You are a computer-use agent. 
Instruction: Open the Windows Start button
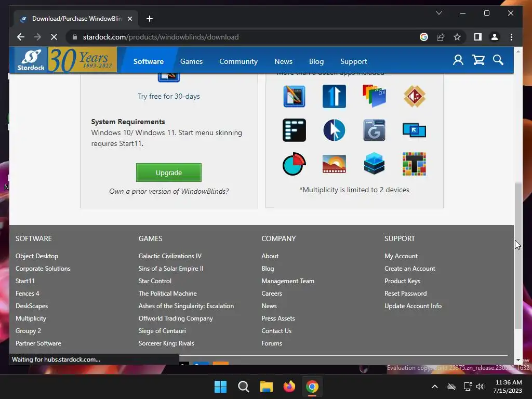pyautogui.click(x=220, y=387)
